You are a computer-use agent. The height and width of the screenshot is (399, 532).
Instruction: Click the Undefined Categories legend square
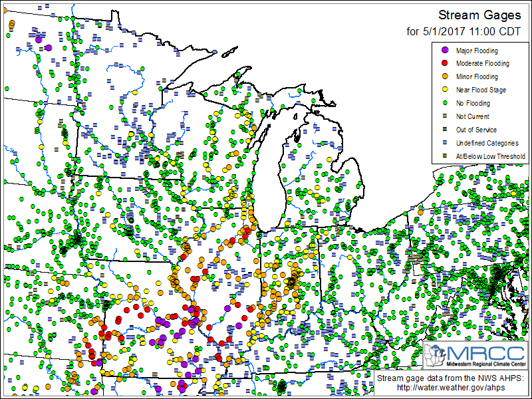(445, 142)
